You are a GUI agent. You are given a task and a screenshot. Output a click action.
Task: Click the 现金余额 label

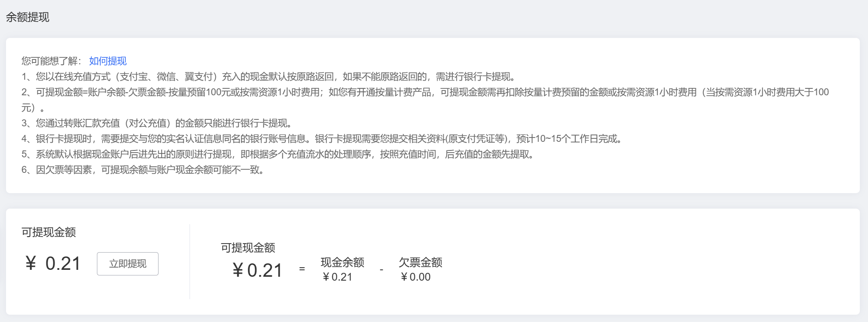[x=342, y=262]
